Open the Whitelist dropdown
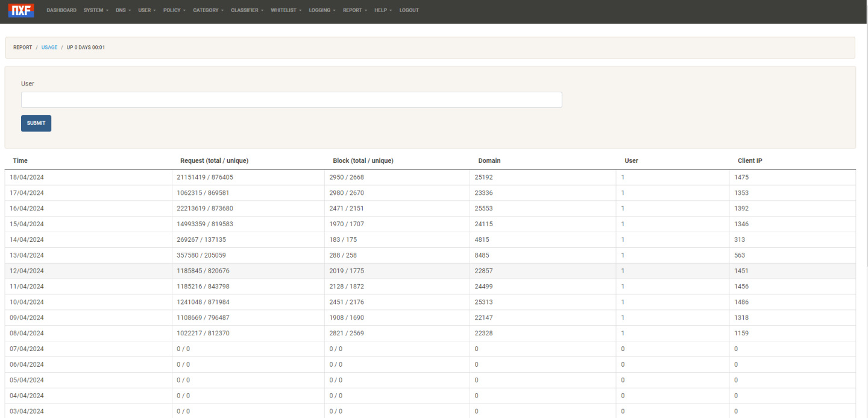This screenshot has width=868, height=418. pyautogui.click(x=286, y=10)
